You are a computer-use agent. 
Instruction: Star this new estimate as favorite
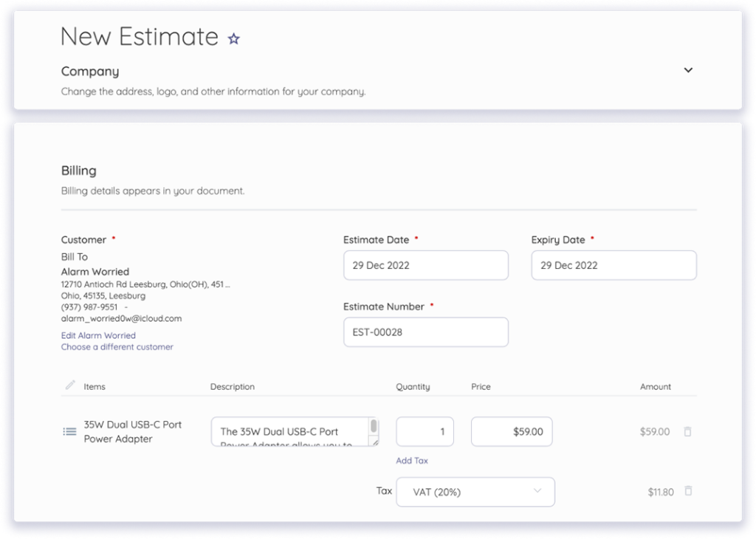[x=233, y=37]
